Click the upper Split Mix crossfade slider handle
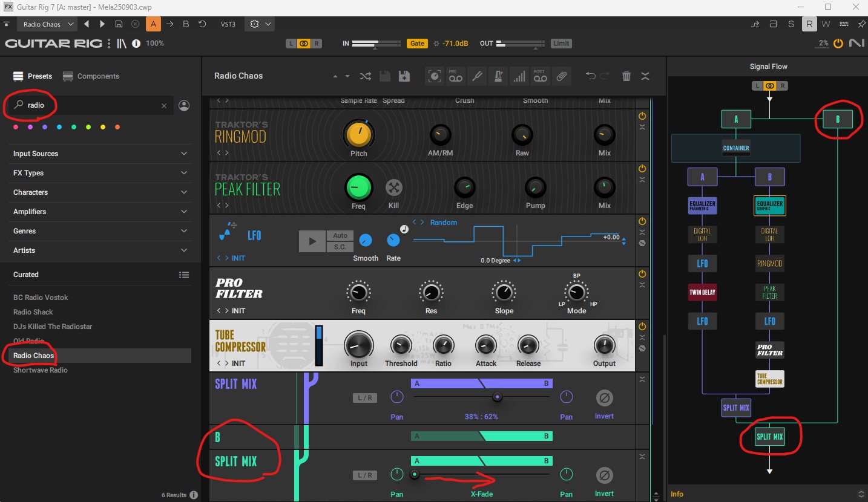868x502 pixels. pyautogui.click(x=498, y=397)
